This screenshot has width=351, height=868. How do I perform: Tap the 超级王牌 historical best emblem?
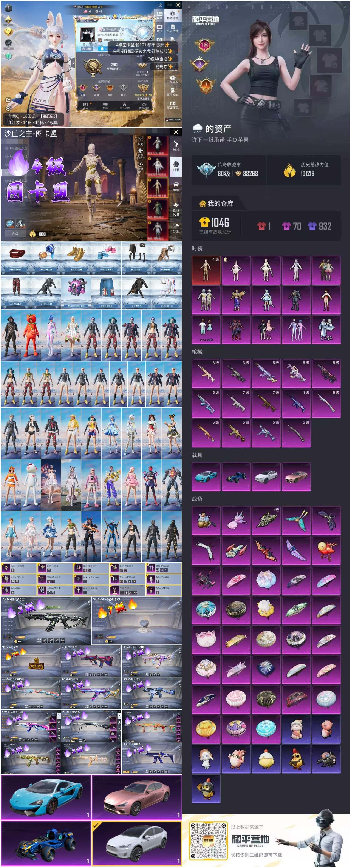(x=143, y=89)
